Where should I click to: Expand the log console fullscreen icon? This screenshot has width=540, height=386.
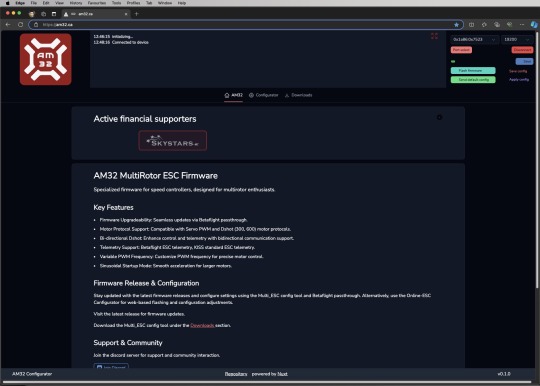point(434,36)
